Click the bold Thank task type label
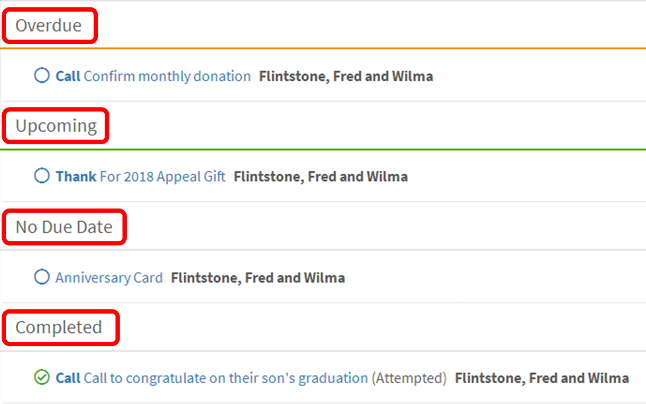This screenshot has height=404, width=646. [76, 177]
